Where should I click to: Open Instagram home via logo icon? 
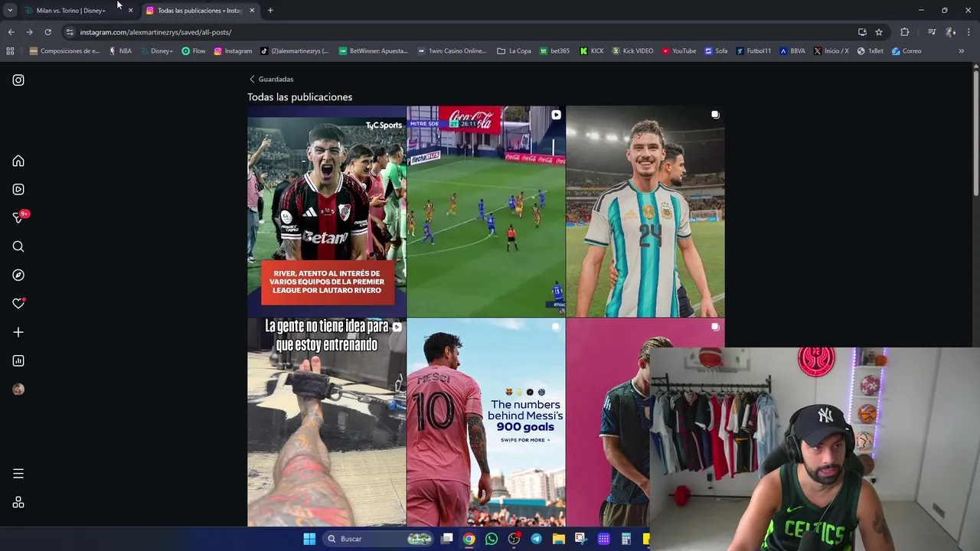coord(18,80)
